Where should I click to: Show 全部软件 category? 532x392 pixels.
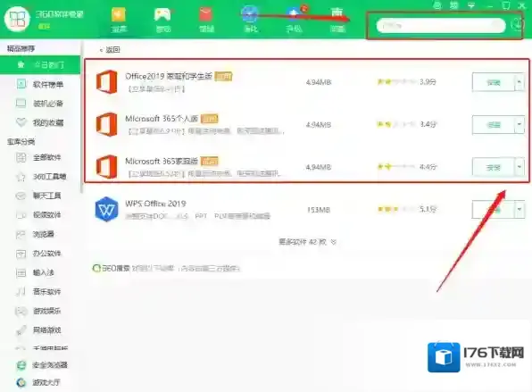[x=38, y=157]
